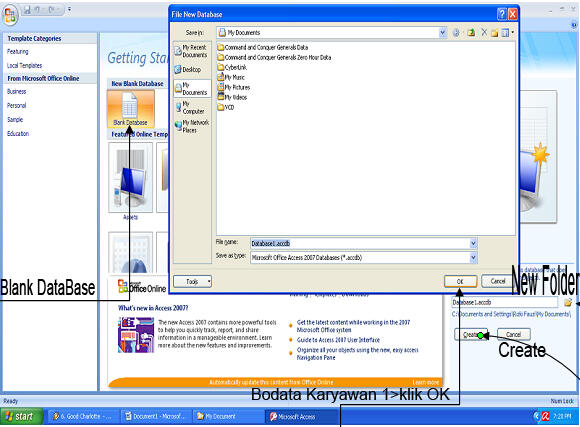The image size is (580, 427).
Task: Select Desktop in the places bar
Action: tap(188, 70)
